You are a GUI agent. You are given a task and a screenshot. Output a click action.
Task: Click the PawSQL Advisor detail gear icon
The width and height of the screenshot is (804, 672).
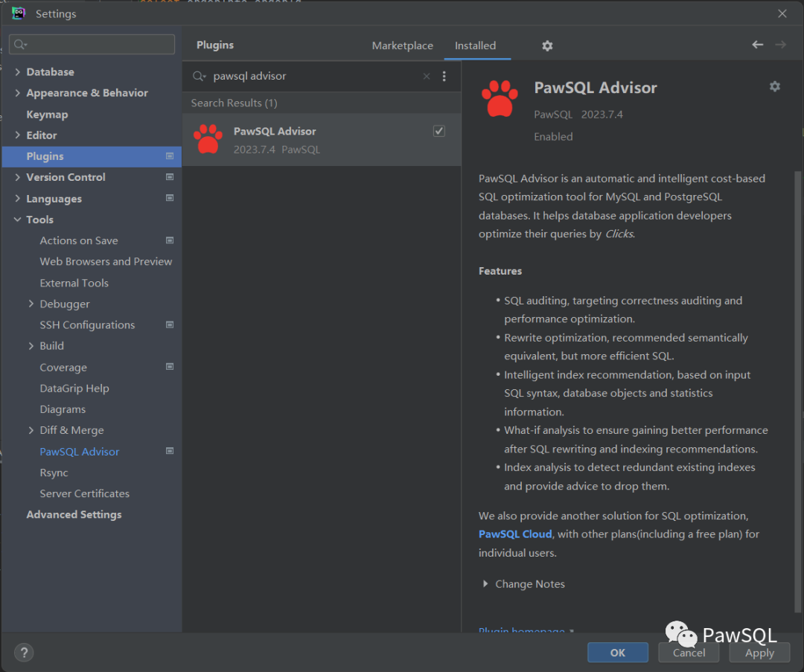pyautogui.click(x=774, y=87)
